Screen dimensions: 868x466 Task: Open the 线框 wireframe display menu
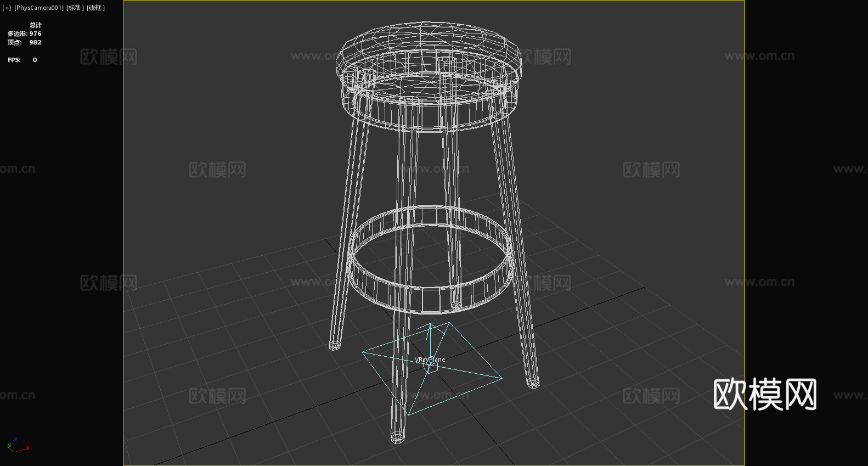95,8
